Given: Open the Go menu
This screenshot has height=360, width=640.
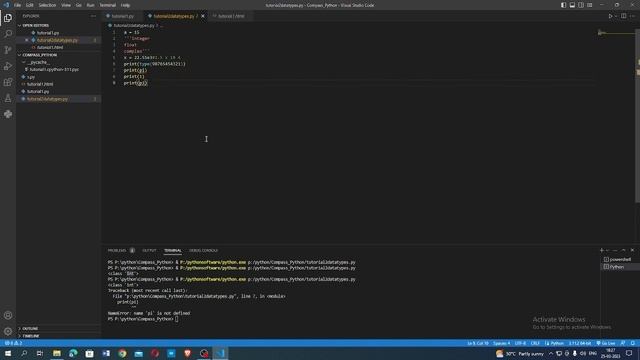Looking at the screenshot, I should coord(78,5).
